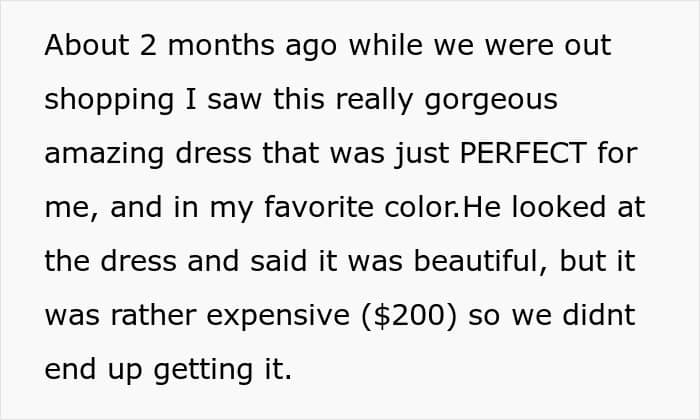Click the word 'getting' in last line
Screen dimensions: 700x420
tap(203, 371)
